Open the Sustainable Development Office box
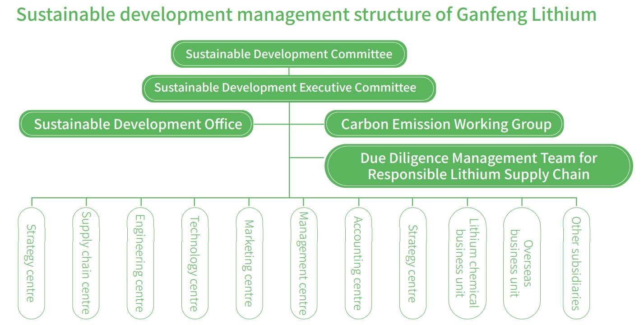 (136, 124)
